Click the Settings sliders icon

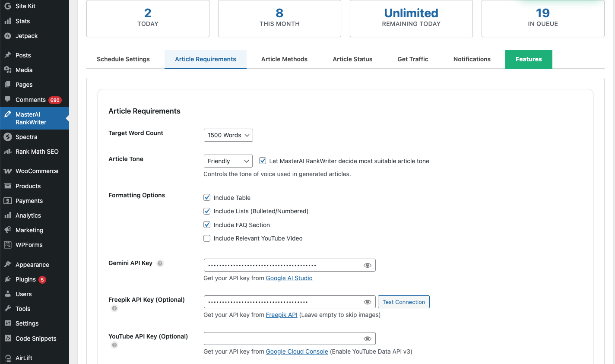pos(8,323)
